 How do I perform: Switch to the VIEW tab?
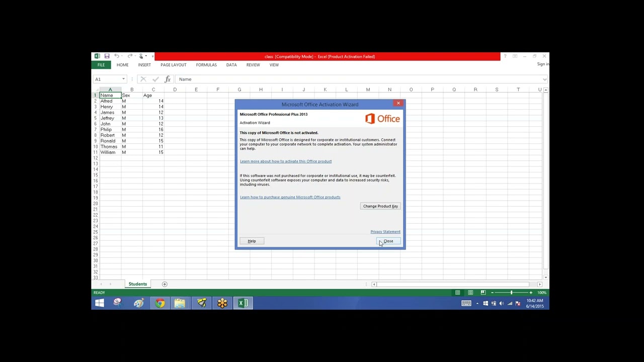click(x=274, y=65)
